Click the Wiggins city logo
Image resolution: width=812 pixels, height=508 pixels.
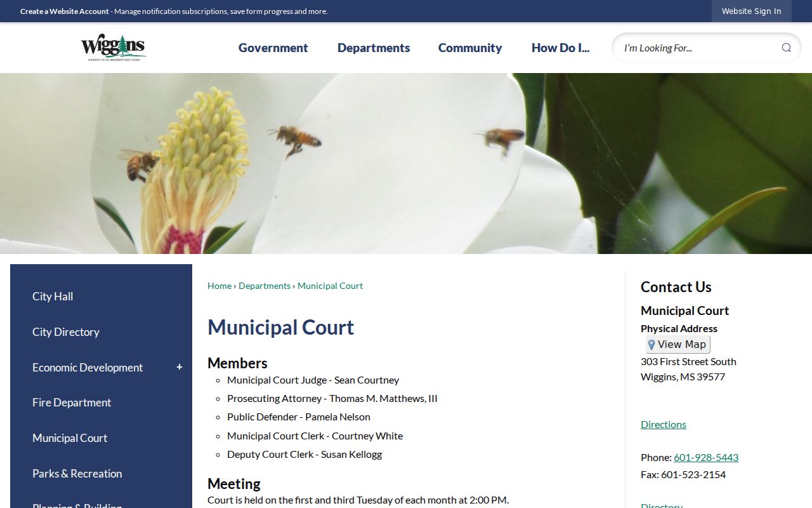click(114, 48)
